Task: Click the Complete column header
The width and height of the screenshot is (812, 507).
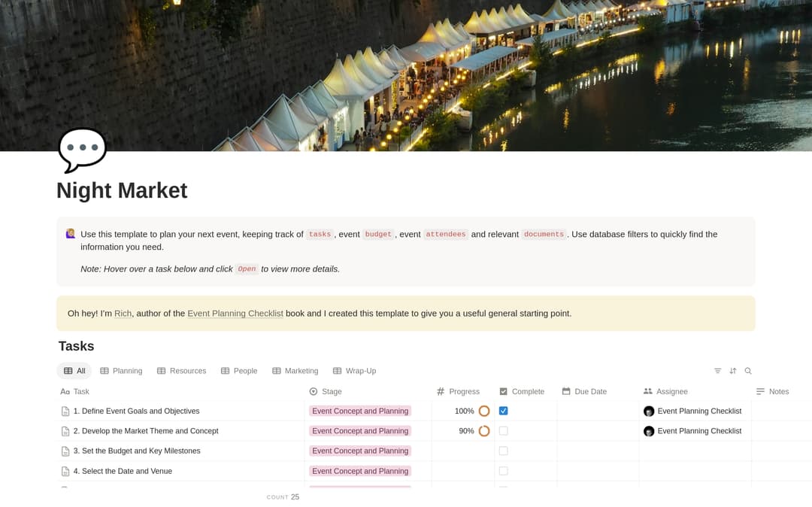Action: (x=522, y=391)
